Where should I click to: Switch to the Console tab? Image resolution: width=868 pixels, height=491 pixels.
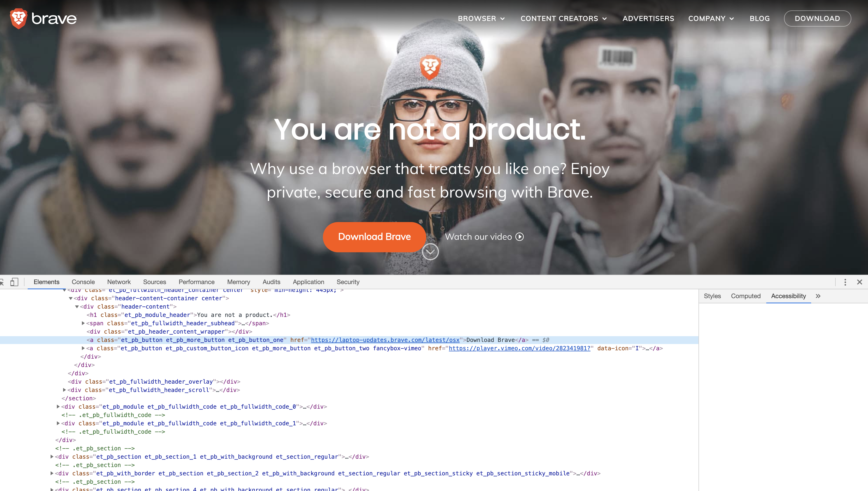point(83,282)
